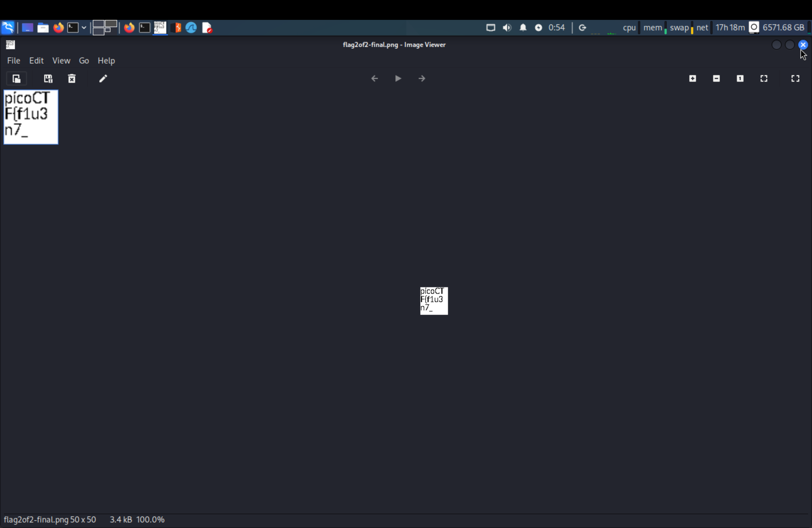Open the notifications bell icon

pos(523,28)
